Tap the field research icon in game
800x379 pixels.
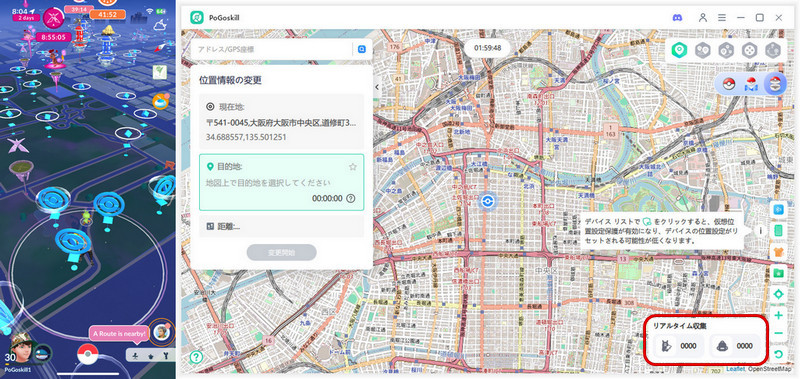coord(160,72)
